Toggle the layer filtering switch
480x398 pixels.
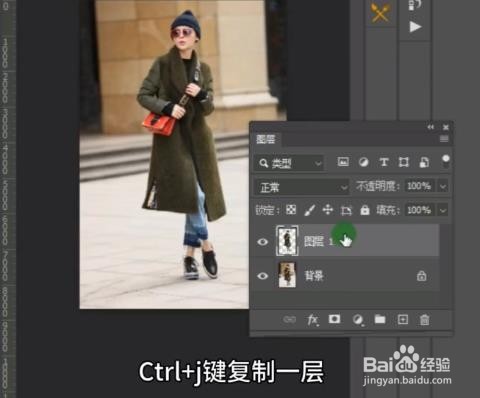[446, 162]
